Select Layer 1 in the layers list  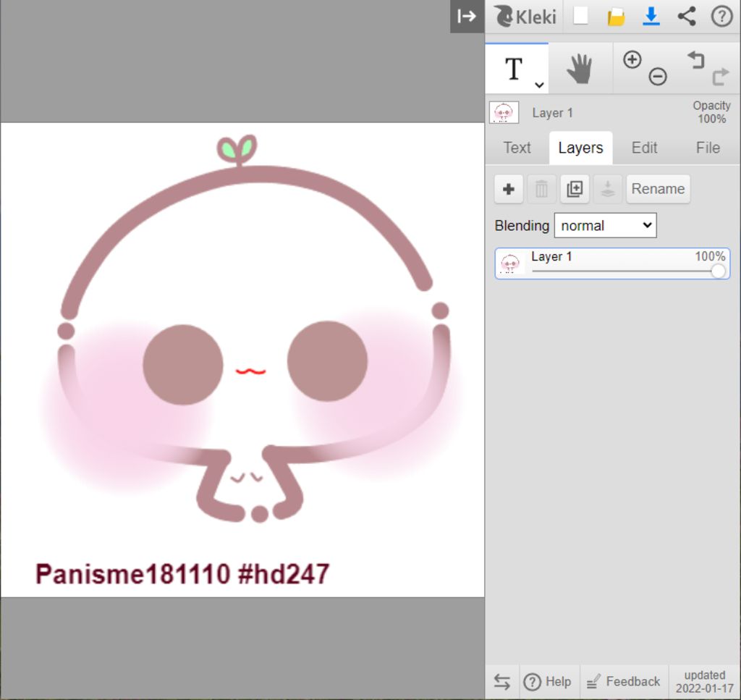coord(612,263)
